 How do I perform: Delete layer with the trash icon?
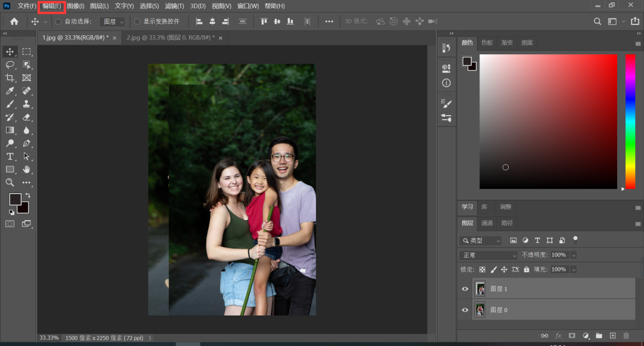[626, 336]
